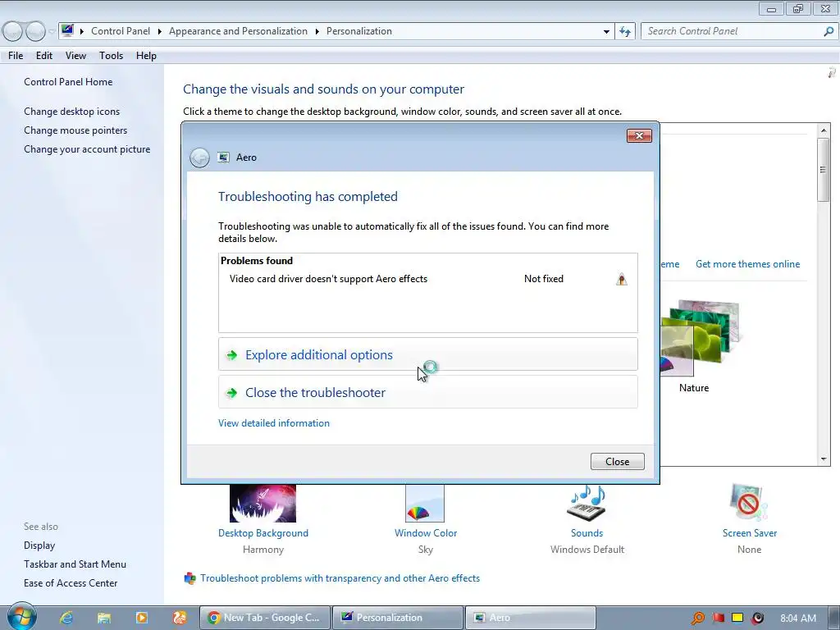
Task: Click Explore additional options
Action: tap(427, 354)
